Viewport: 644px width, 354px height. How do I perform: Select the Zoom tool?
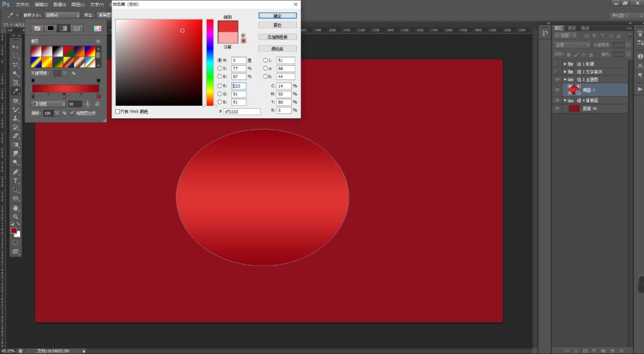click(16, 217)
